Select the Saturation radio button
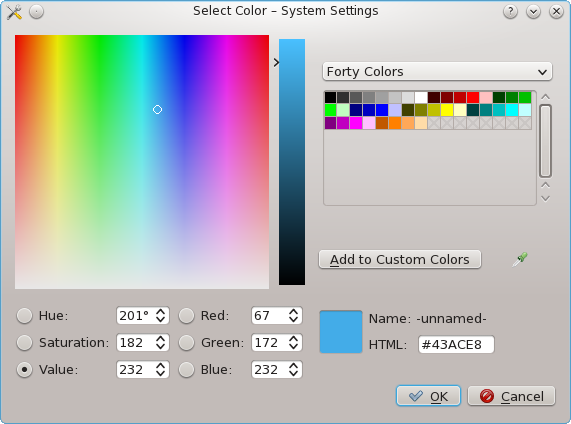This screenshot has width=571, height=424. tap(24, 342)
